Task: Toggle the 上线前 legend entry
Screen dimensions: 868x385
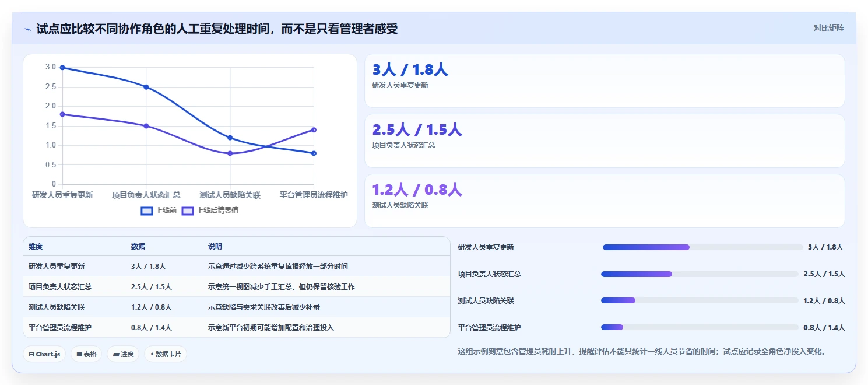Action: pos(159,211)
